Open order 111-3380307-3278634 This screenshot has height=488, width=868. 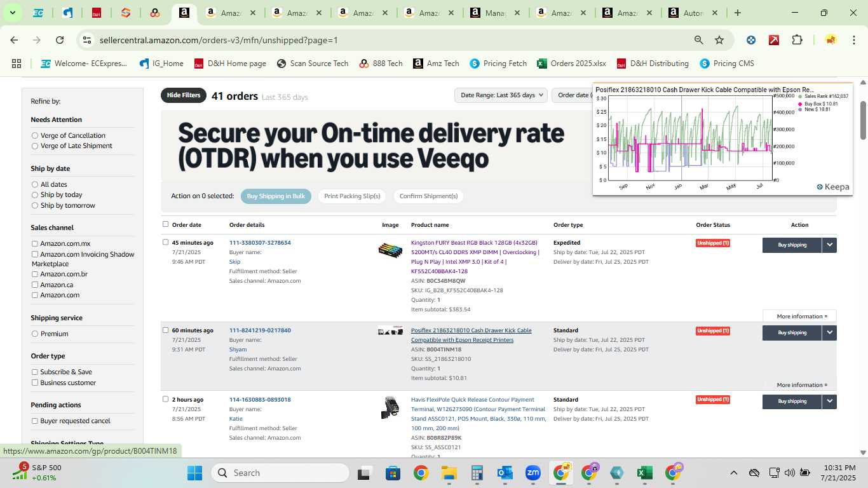pyautogui.click(x=260, y=243)
